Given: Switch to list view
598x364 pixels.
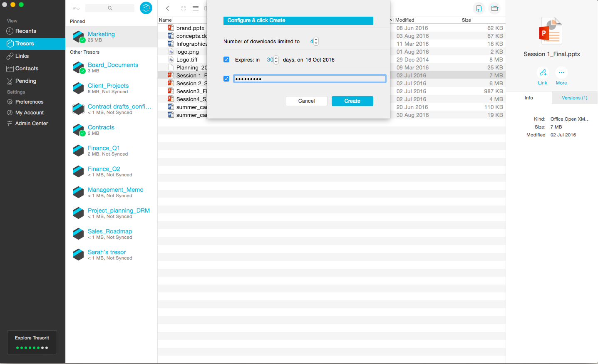Looking at the screenshot, I should click(196, 8).
